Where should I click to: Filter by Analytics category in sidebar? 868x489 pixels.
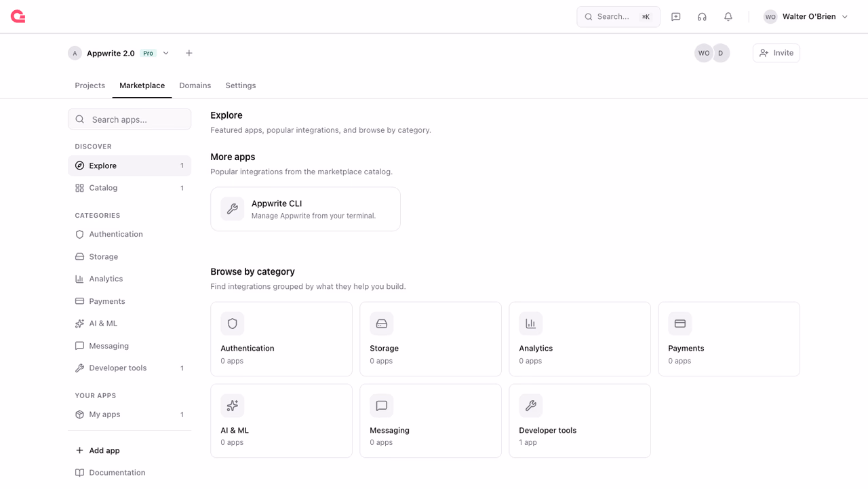pyautogui.click(x=130, y=279)
